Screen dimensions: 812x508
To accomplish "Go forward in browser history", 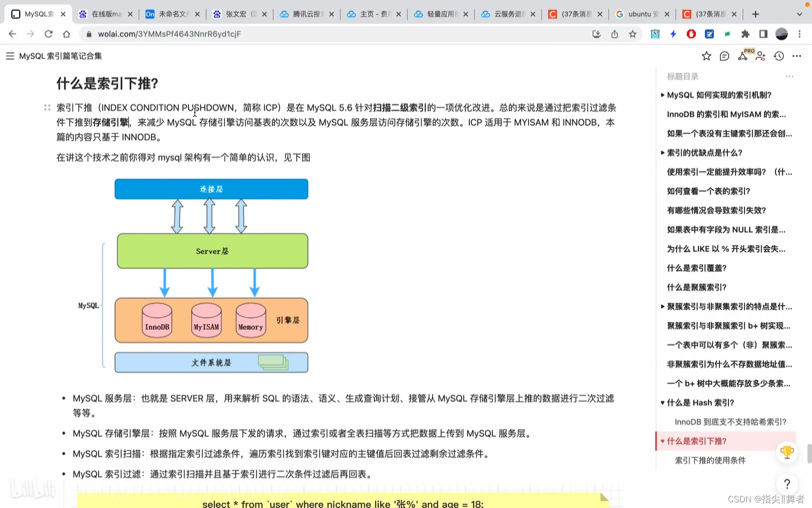I will [30, 34].
